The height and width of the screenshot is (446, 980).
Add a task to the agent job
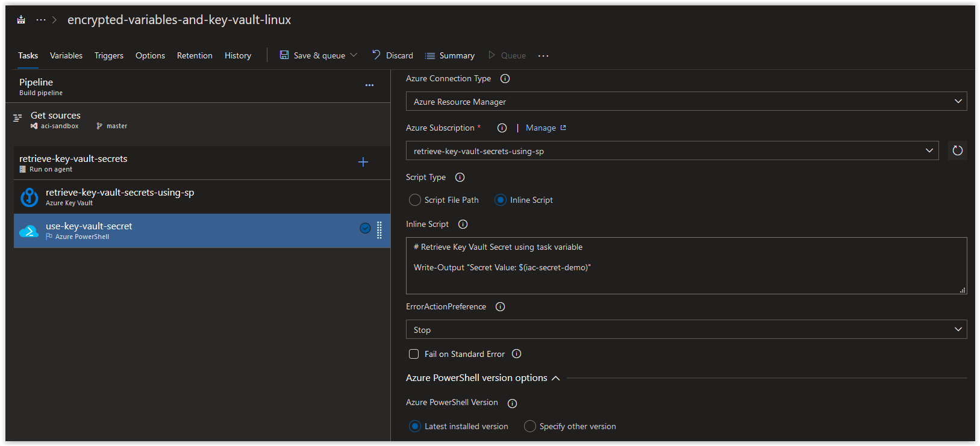point(363,162)
